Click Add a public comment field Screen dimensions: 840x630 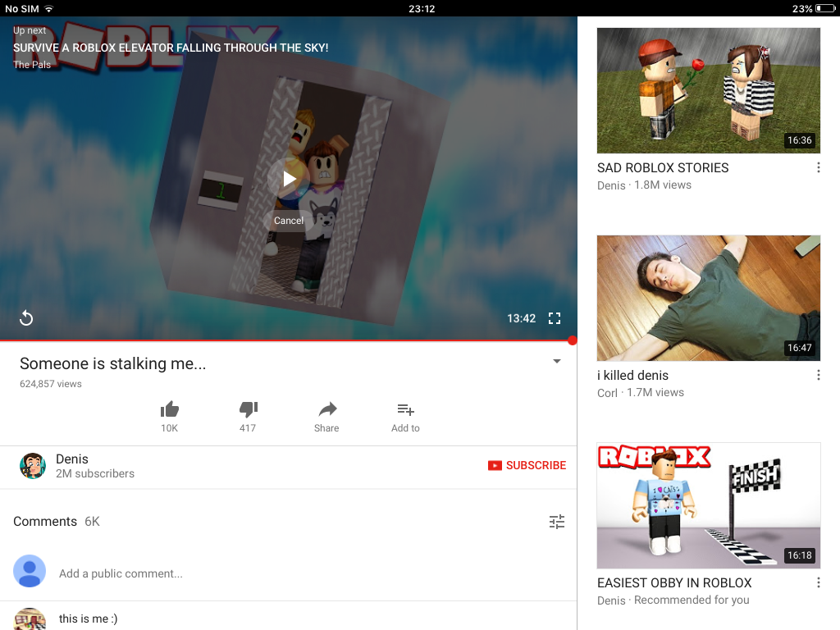121,573
